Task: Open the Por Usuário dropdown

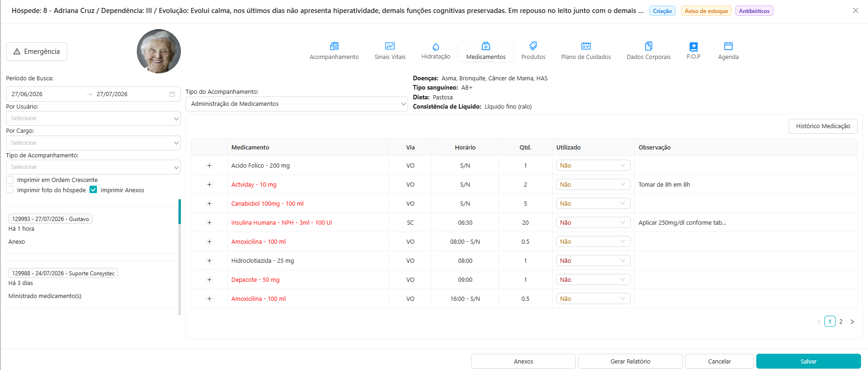Action: point(93,118)
